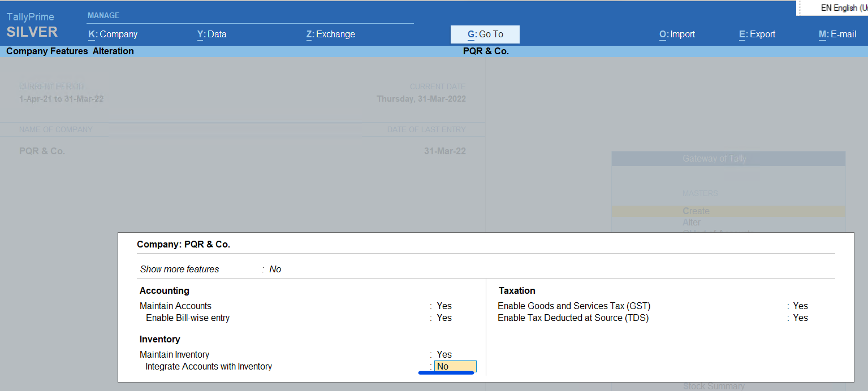Click the MANAGE label in the top bar

click(x=103, y=16)
